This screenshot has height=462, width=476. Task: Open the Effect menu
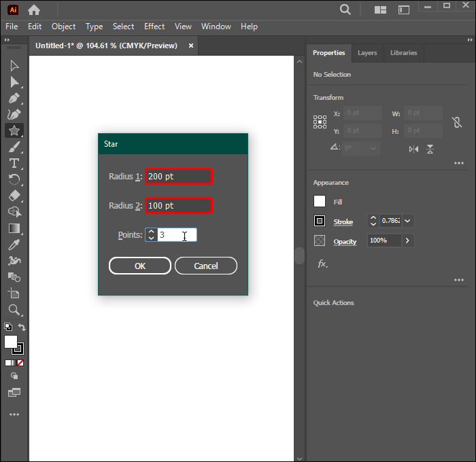[x=154, y=26]
